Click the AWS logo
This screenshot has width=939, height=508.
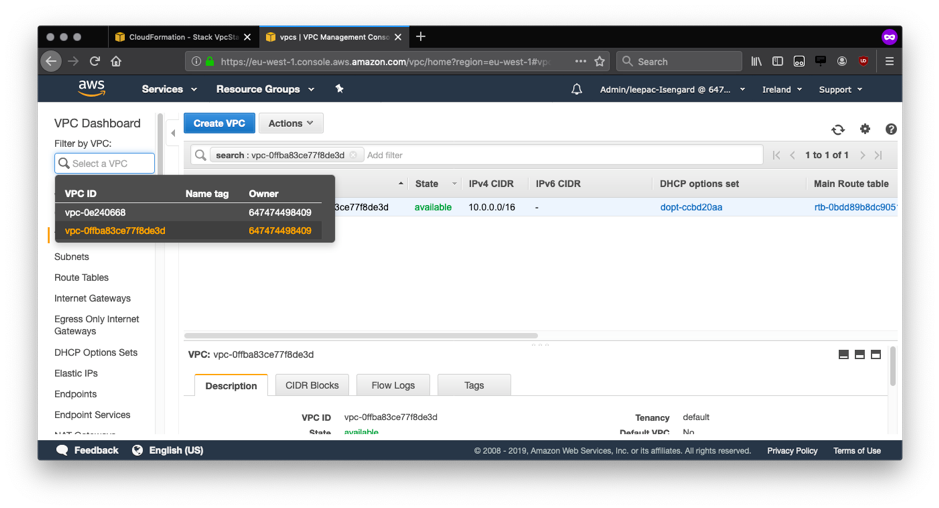point(92,89)
